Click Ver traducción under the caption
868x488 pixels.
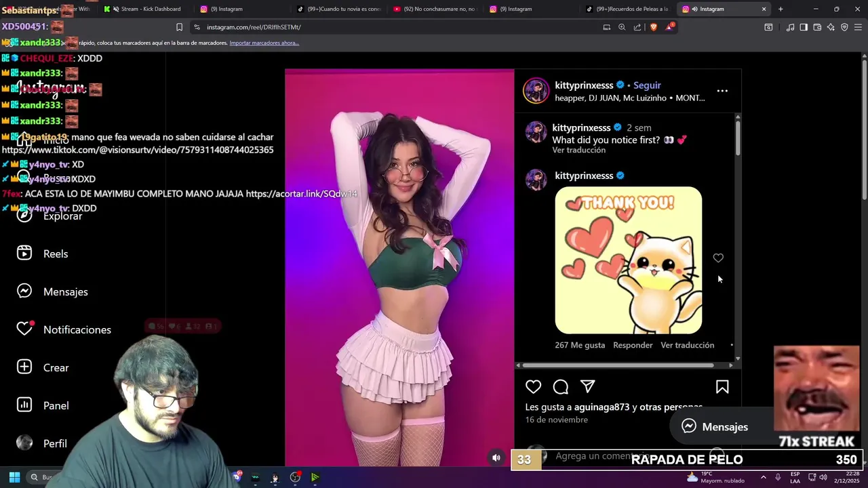tap(578, 150)
